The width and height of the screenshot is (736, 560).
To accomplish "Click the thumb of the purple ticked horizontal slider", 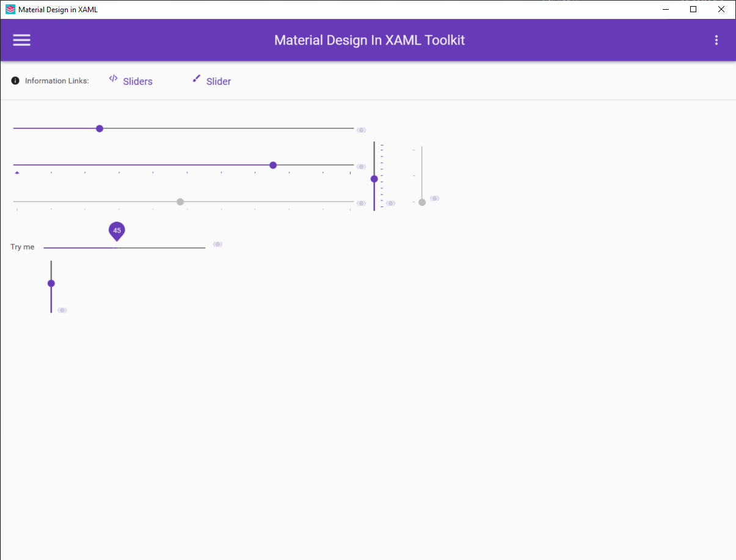I will pos(273,165).
